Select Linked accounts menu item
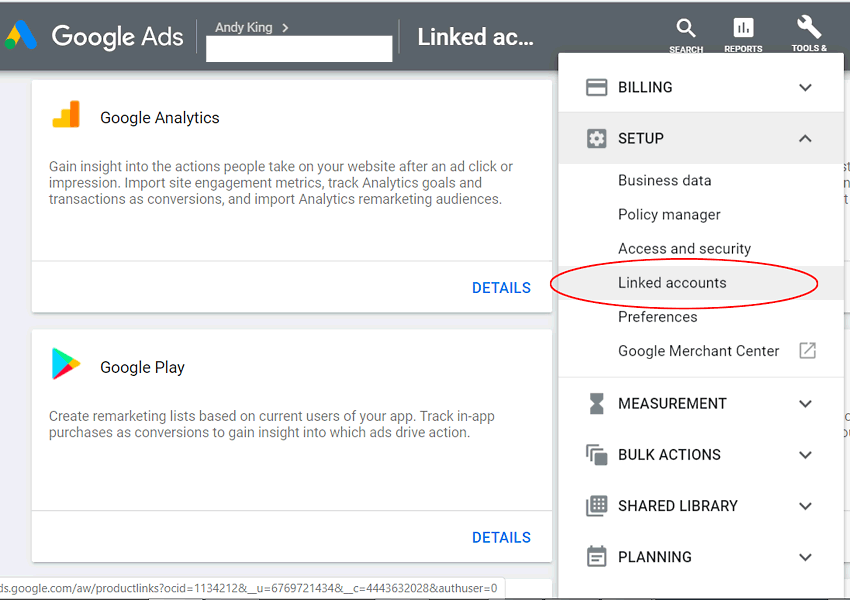The width and height of the screenshot is (850, 600). pos(701,283)
